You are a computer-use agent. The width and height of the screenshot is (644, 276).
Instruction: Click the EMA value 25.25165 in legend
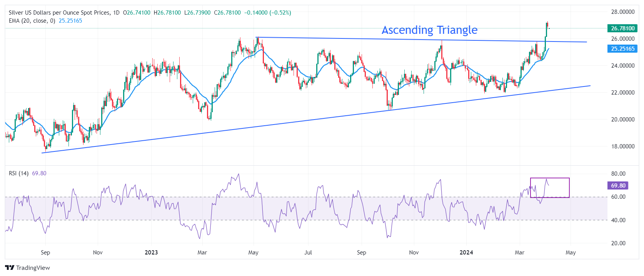point(70,21)
